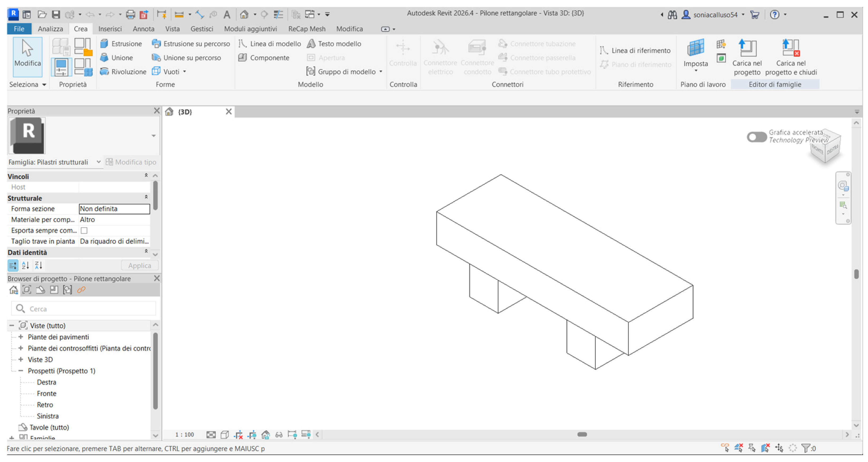Image resolution: width=868 pixels, height=462 pixels.
Task: Toggle sort by category in Proprietà
Action: click(x=13, y=266)
